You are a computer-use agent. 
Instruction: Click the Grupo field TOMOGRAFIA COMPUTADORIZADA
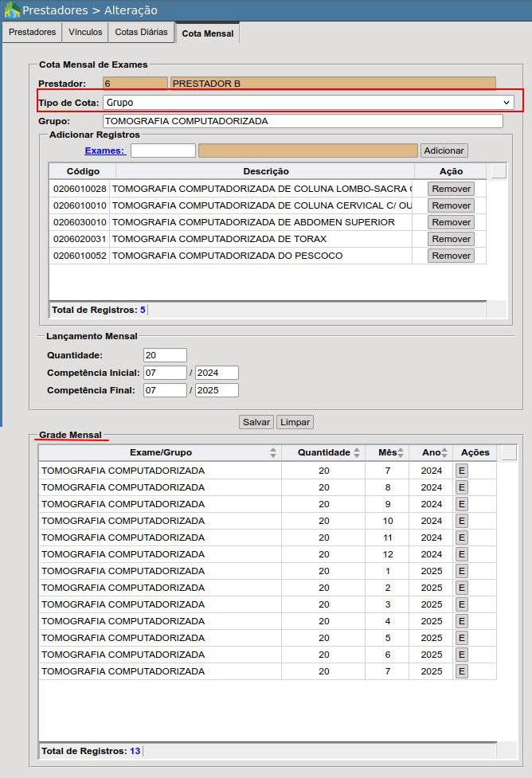[x=303, y=121]
